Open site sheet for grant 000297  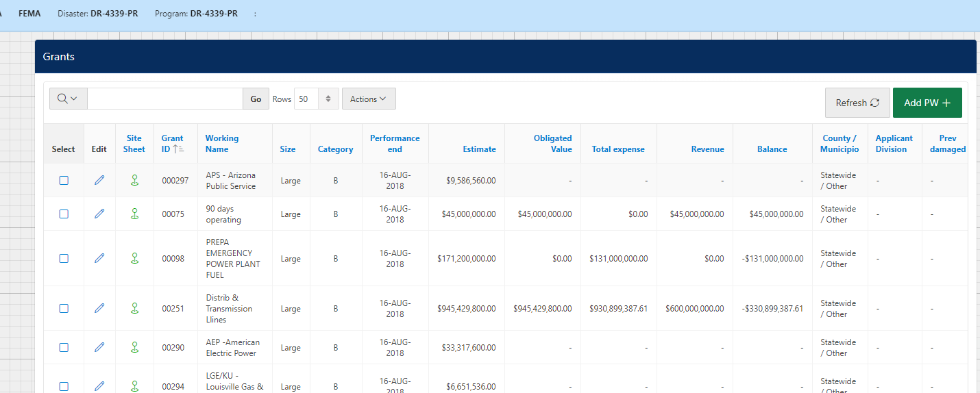point(134,180)
